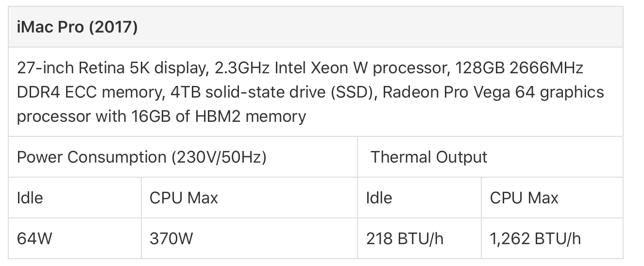Click the 218 BTU/h idle thermal value
The width and height of the screenshot is (644, 266).
point(405,239)
